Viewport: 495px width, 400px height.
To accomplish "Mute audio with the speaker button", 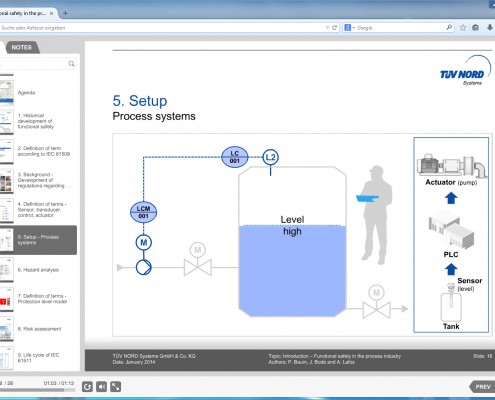I will pyautogui.click(x=101, y=387).
